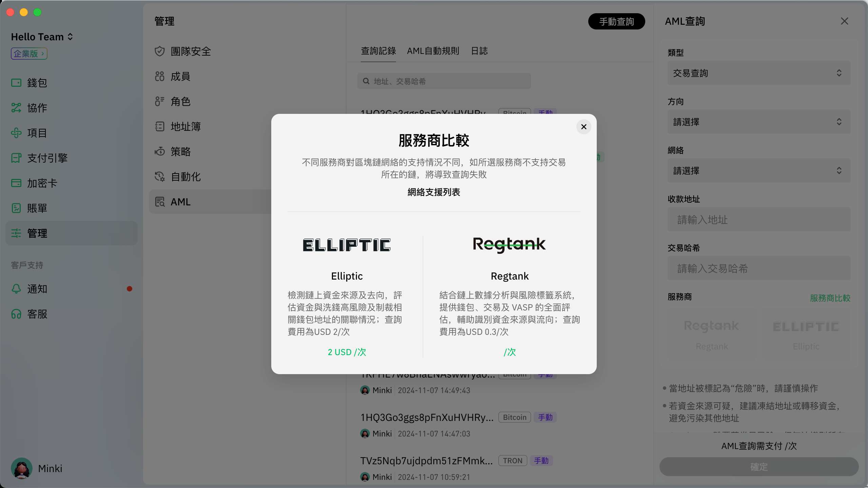Open the 方向 請選擇 dropdown
868x488 pixels.
point(759,122)
